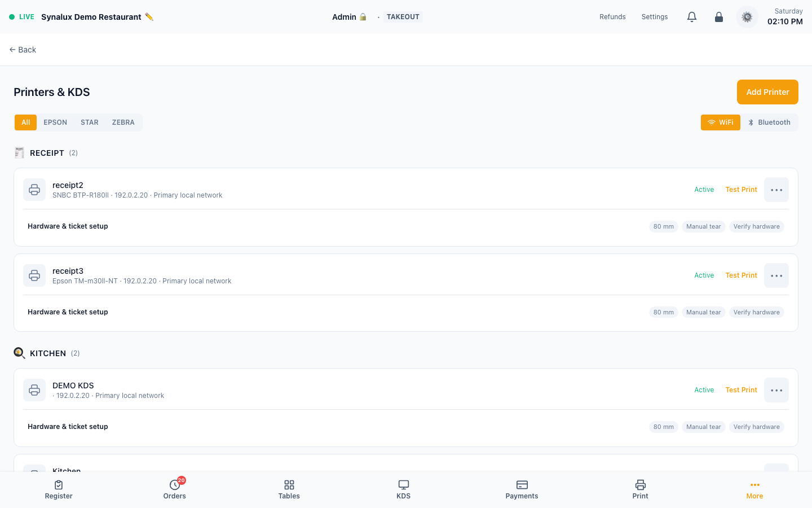Viewport: 812px width, 508px height.
Task: Click the lock screen icon in header
Action: pos(719,17)
